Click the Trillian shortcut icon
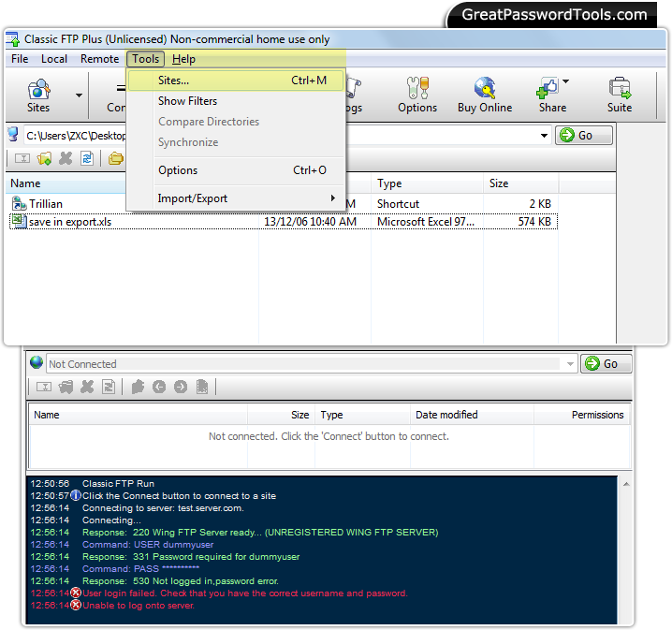 [19, 203]
